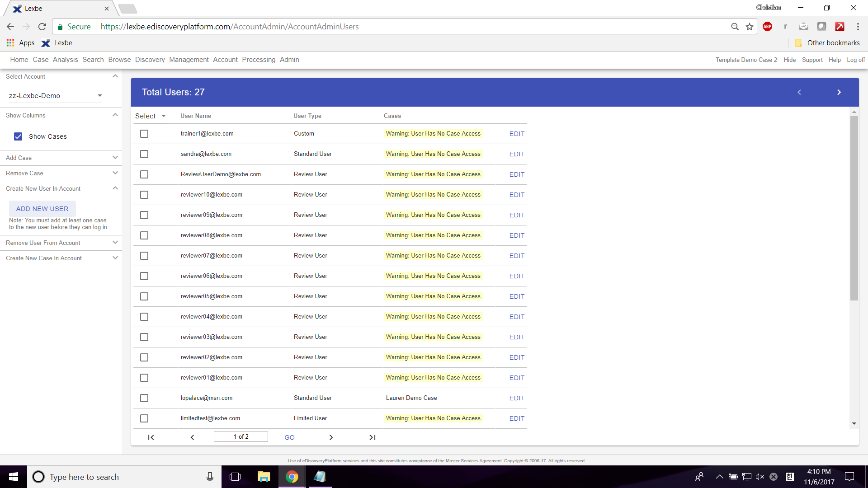Open AdBlock Plus extension icon
Screen dimensions: 868x488
[767, 27]
